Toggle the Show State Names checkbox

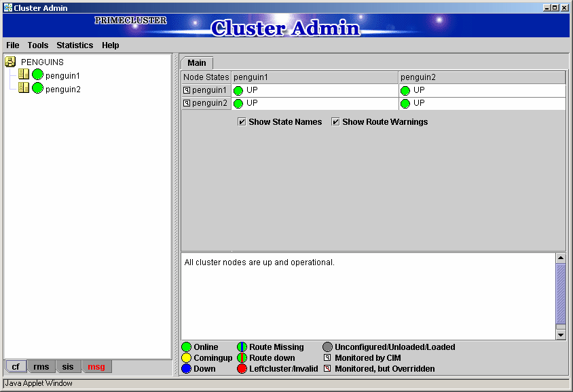242,121
